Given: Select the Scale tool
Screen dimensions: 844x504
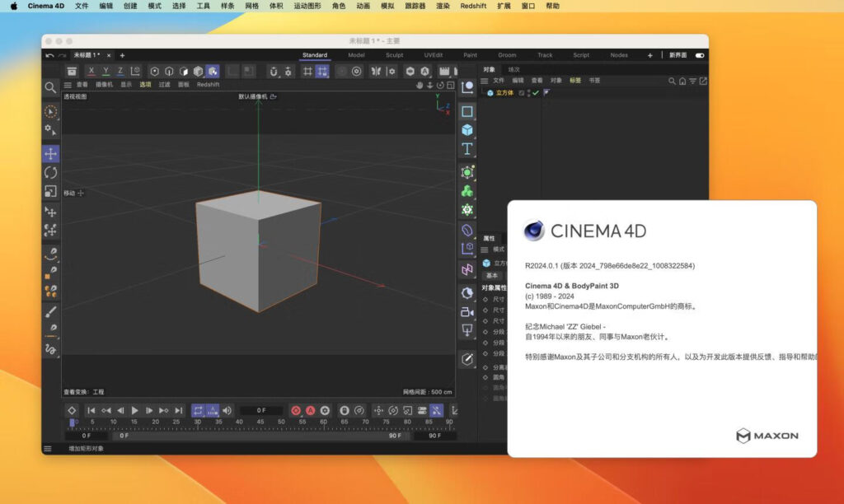Looking at the screenshot, I should tap(51, 191).
